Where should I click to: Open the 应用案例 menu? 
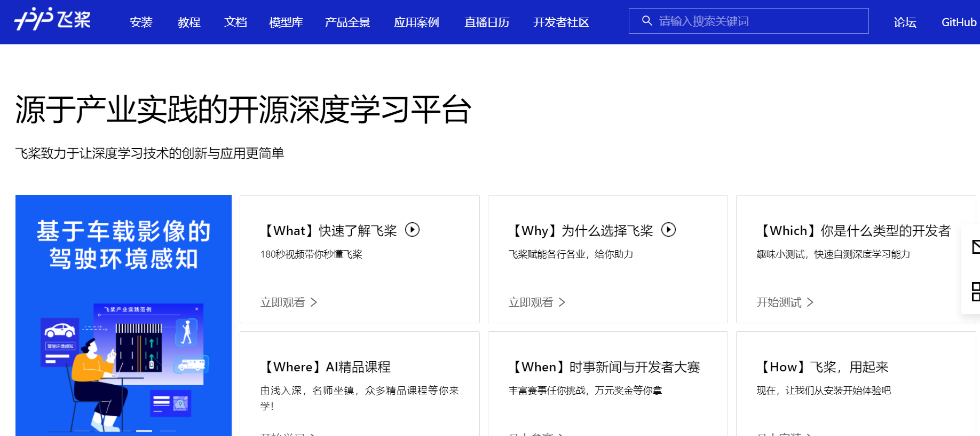pos(416,22)
